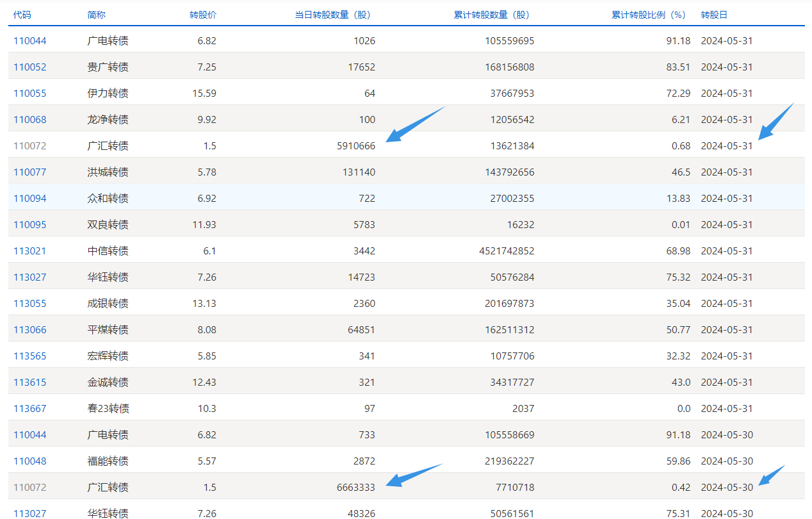This screenshot has width=812, height=519.
Task: Click the 转股价 column header
Action: pyautogui.click(x=203, y=15)
